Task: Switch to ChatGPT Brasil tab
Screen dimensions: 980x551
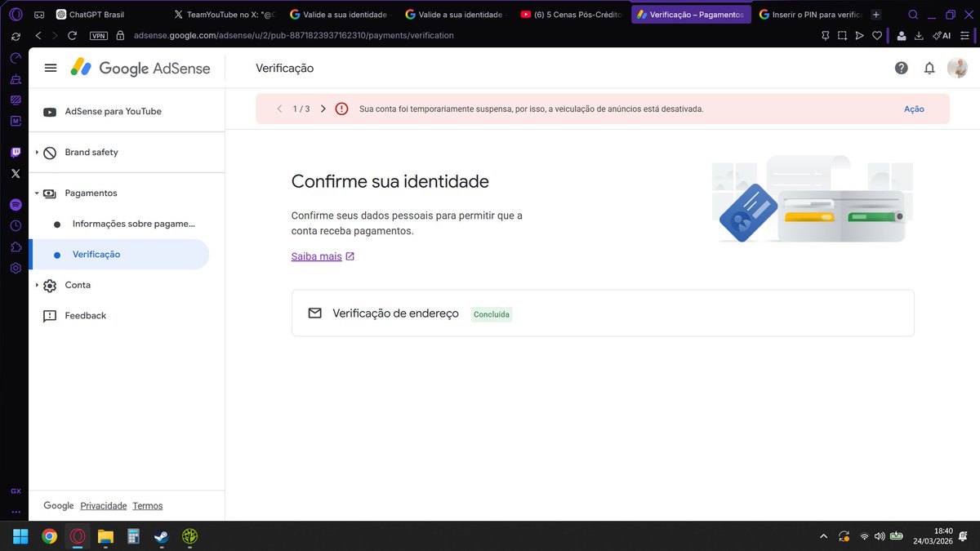Action: click(x=102, y=15)
